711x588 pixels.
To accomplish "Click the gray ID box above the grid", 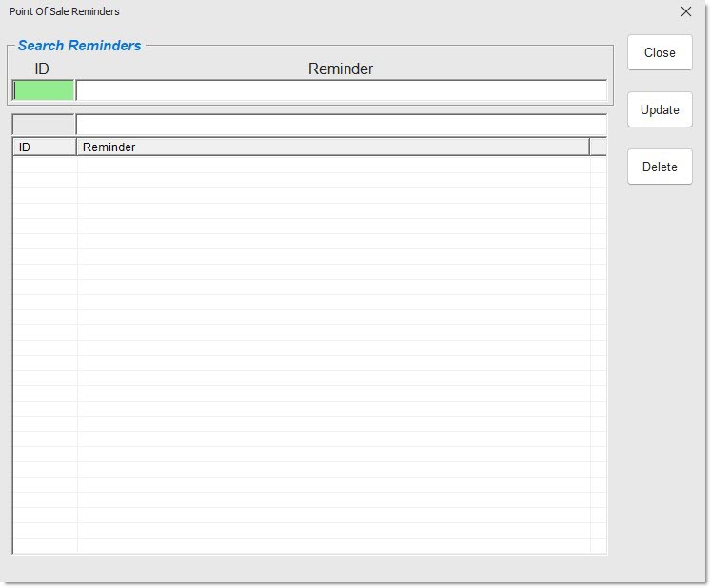I will pyautogui.click(x=43, y=125).
